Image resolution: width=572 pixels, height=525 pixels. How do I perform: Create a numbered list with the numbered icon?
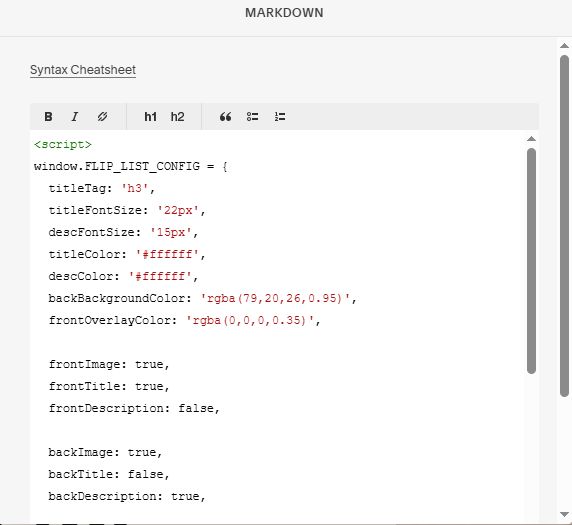click(280, 117)
